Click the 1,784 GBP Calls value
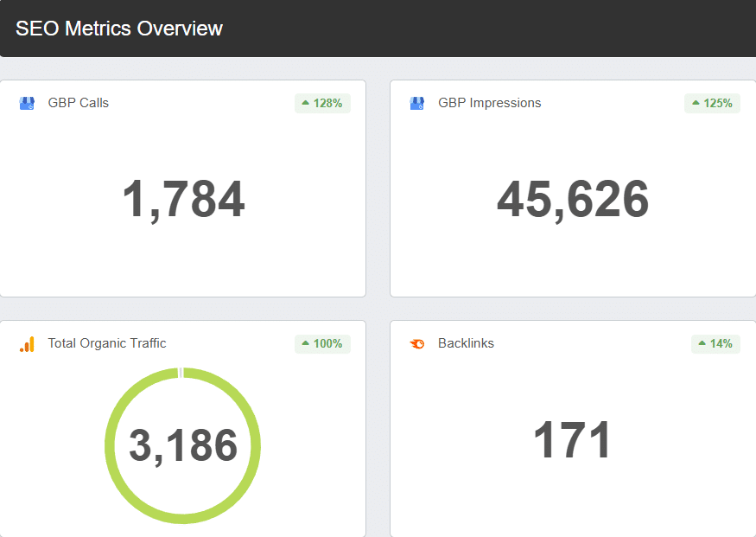 tap(183, 200)
